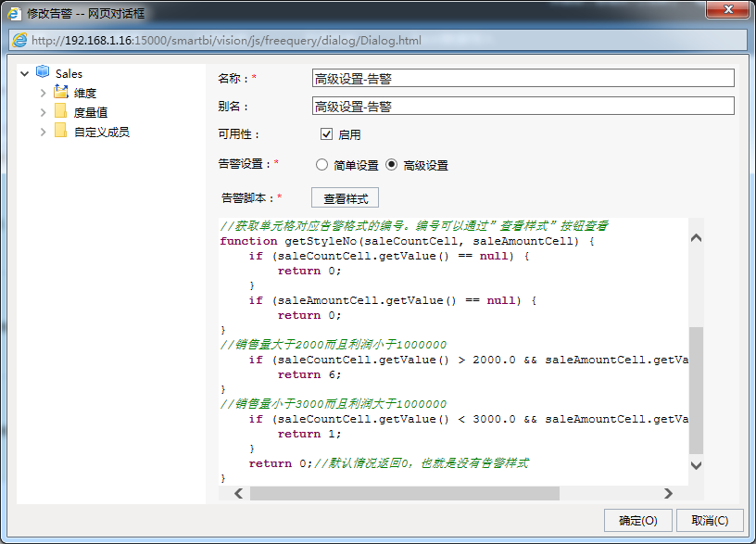
Task: Select the 维度 tree label
Action: tap(85, 93)
